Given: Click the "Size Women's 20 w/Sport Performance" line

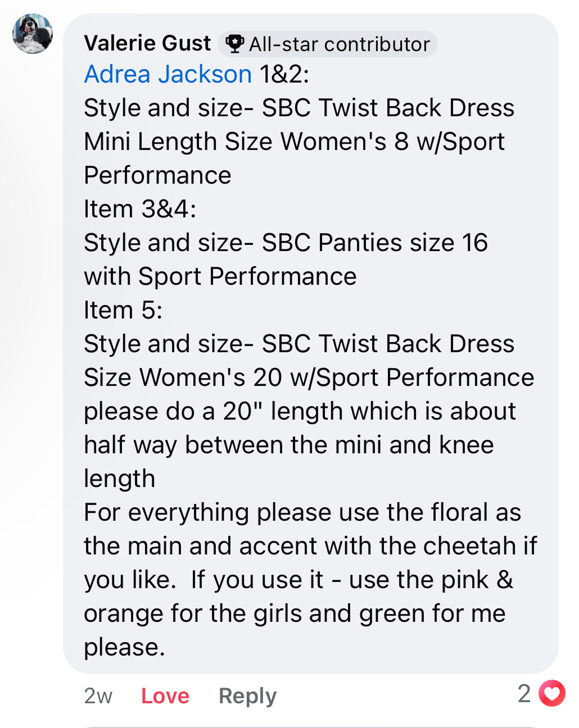Looking at the screenshot, I should coord(309,377).
